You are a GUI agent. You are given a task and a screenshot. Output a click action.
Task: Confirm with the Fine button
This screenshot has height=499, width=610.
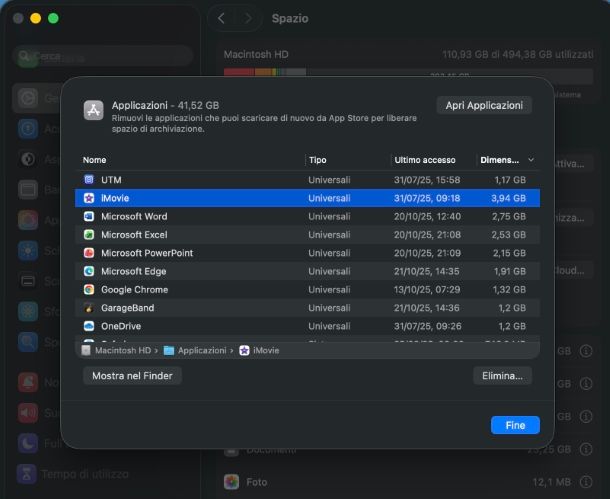(515, 425)
